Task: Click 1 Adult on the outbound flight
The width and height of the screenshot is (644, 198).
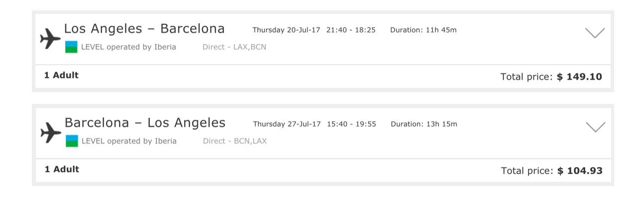Action: 61,76
